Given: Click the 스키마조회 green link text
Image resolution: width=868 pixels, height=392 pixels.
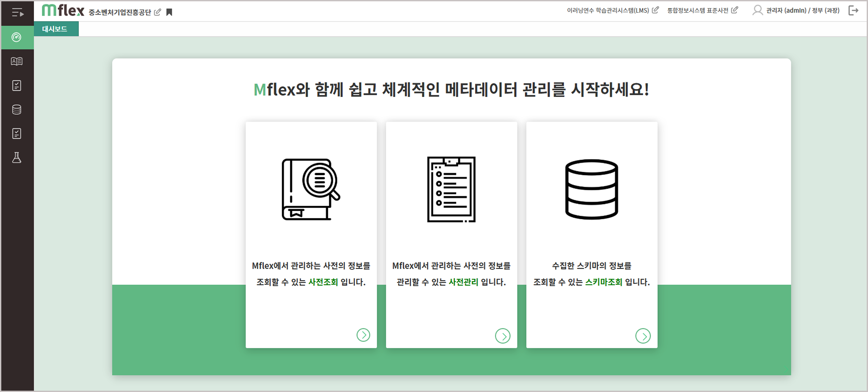Looking at the screenshot, I should [603, 282].
